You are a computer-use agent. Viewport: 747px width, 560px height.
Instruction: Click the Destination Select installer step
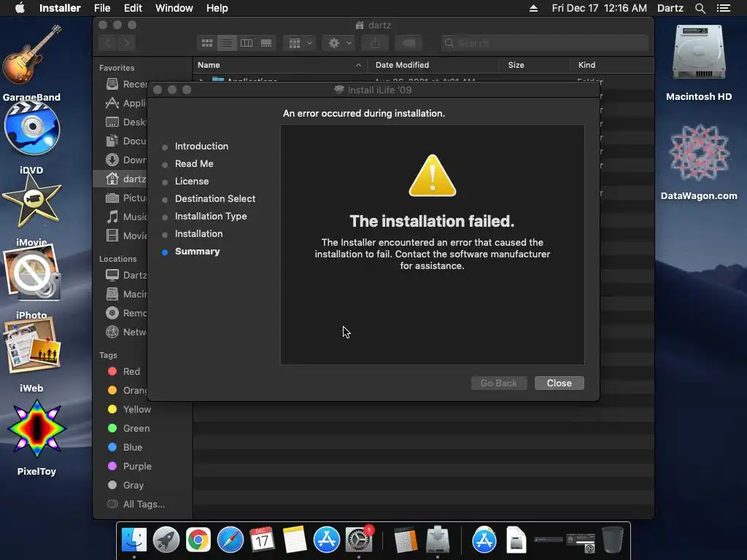[x=215, y=198]
